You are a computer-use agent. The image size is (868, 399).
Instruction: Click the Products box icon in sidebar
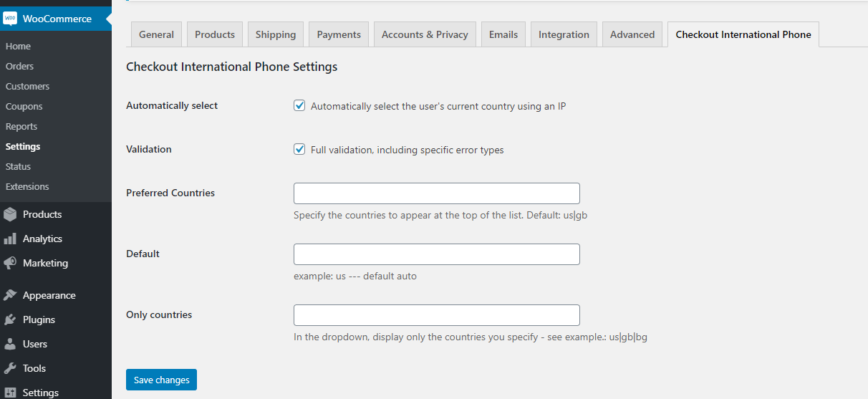click(x=10, y=214)
